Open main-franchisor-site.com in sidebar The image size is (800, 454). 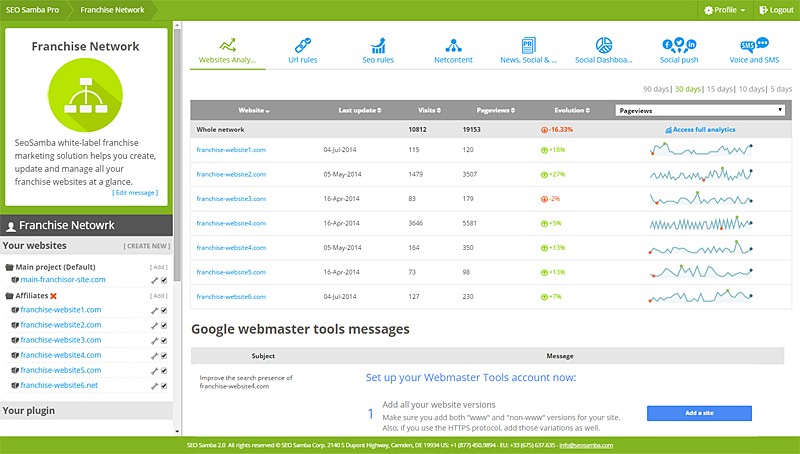(x=63, y=280)
